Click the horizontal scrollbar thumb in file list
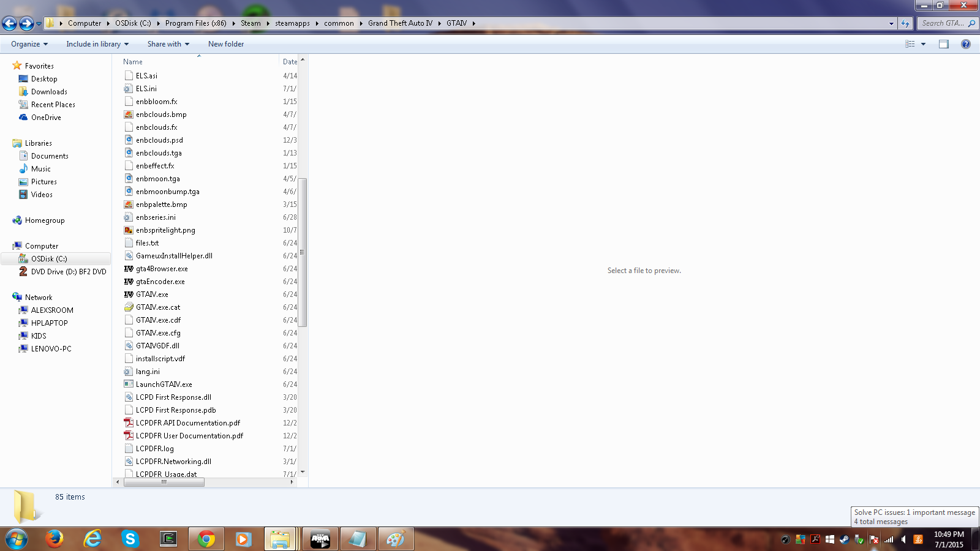Screen dimensions: 980x551 click(164, 482)
